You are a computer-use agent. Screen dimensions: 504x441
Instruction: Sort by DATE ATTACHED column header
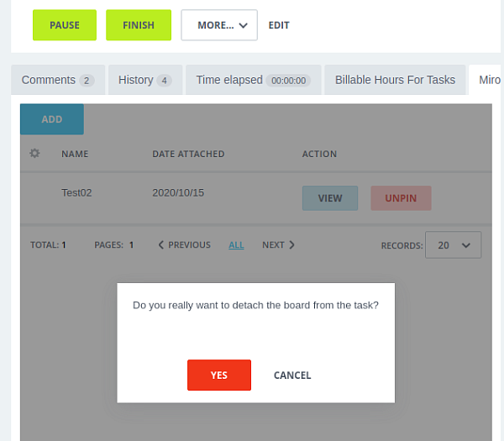point(188,154)
